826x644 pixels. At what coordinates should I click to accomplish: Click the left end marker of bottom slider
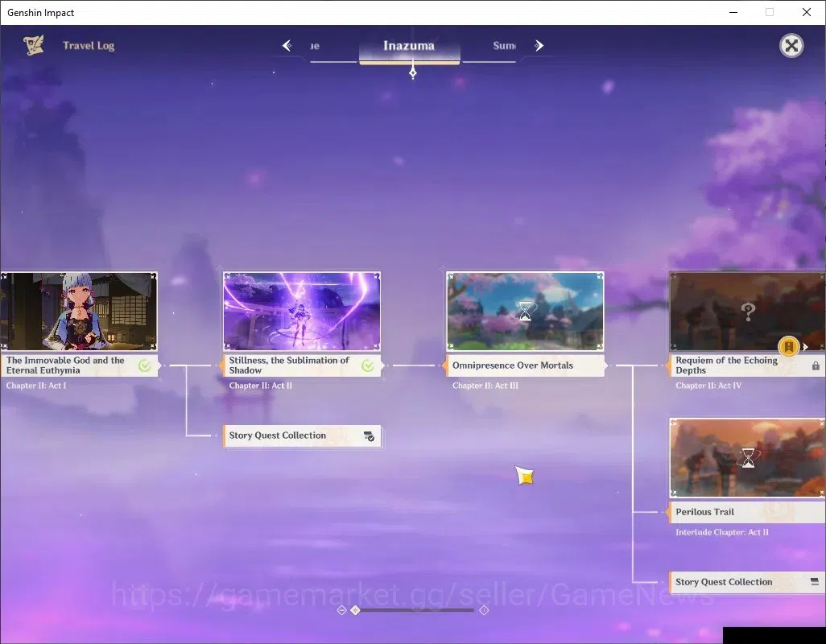pos(341,610)
